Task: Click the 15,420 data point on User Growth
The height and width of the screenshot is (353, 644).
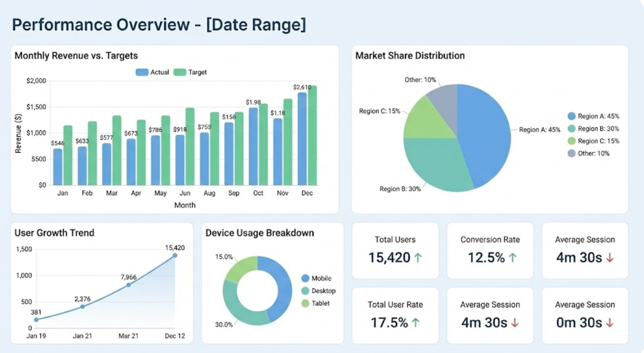Action: tap(175, 255)
